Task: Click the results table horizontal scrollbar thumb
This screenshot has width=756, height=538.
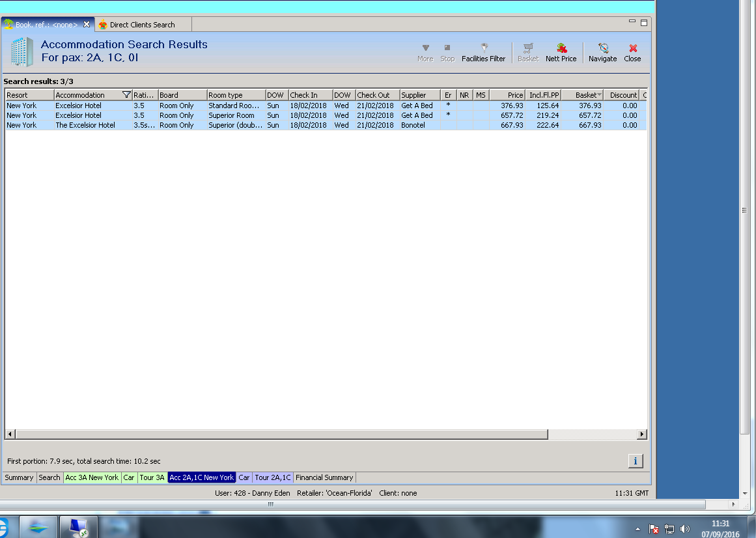Action: 281,434
